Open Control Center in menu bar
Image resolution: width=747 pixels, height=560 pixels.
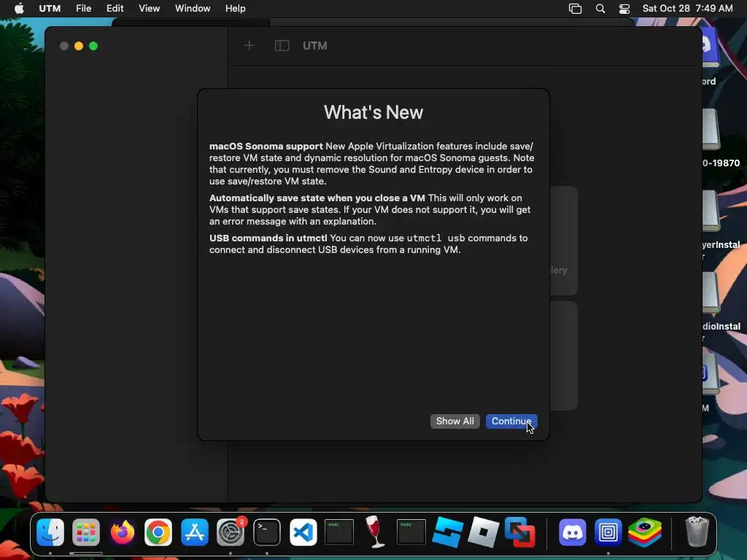coord(624,9)
